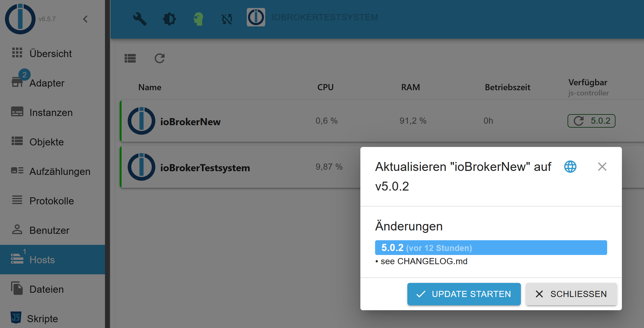
Task: Collapse the sidebar with the chevron
Action: point(85,19)
